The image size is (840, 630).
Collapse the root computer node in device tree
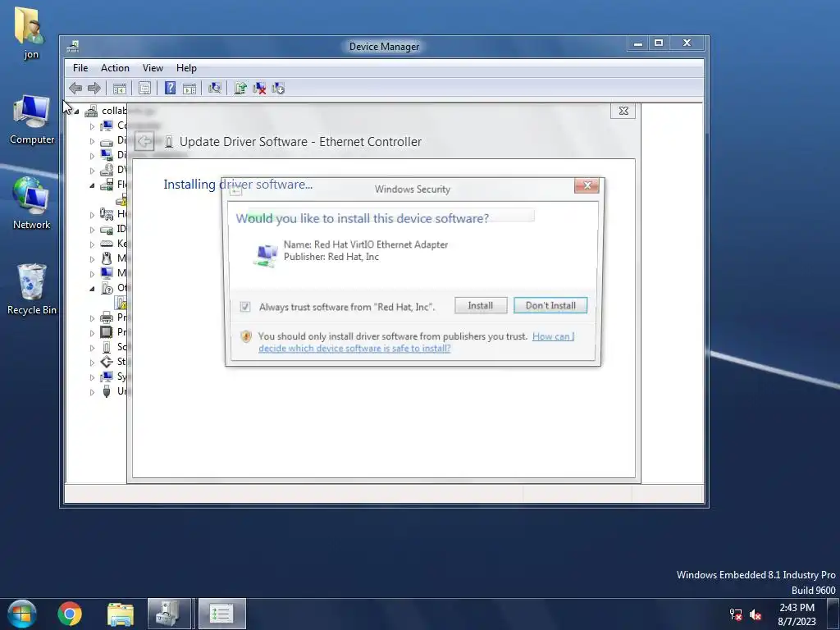click(x=76, y=112)
